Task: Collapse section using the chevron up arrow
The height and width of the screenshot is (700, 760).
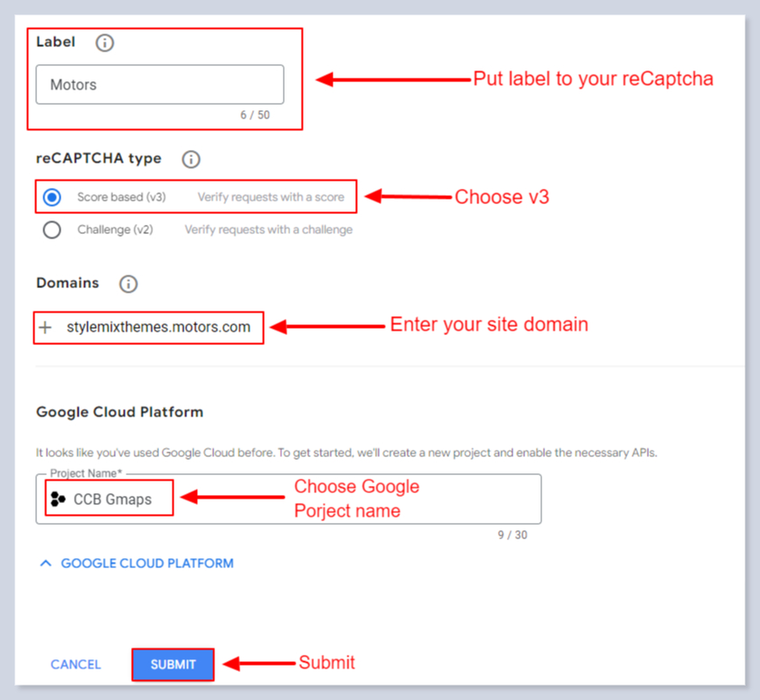Action: click(x=45, y=564)
